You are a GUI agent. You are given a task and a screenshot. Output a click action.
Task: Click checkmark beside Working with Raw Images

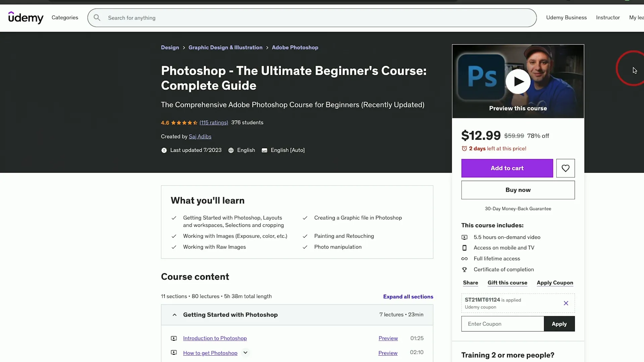pyautogui.click(x=174, y=247)
